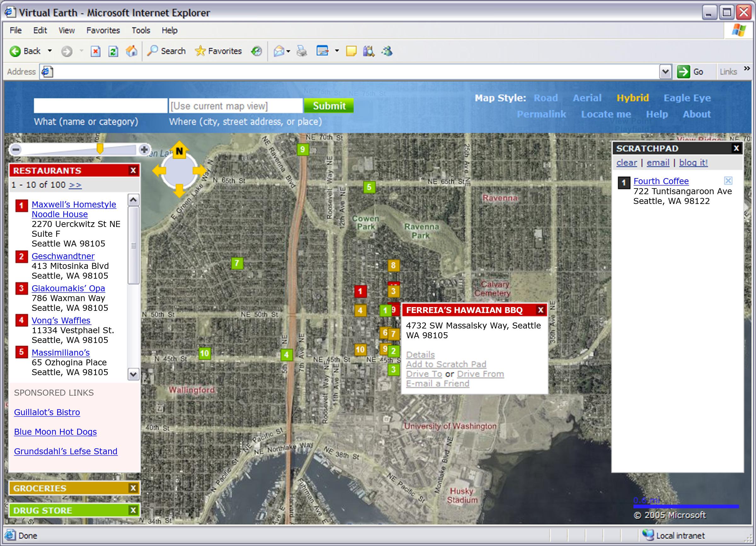This screenshot has width=756, height=546.
Task: Switch map style to Aerial
Action: [x=587, y=98]
